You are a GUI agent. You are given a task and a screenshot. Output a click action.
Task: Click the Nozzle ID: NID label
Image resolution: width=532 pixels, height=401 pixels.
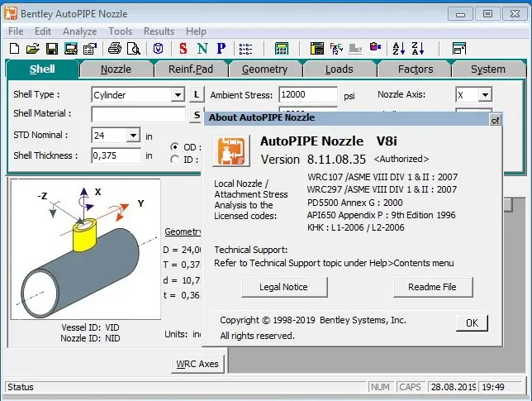(x=90, y=338)
